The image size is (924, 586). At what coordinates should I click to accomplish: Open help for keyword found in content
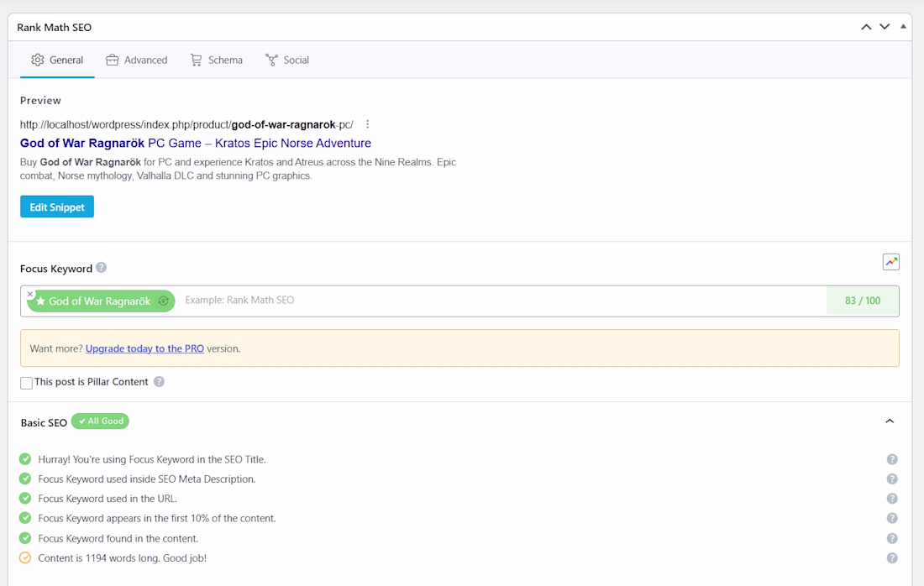[892, 538]
